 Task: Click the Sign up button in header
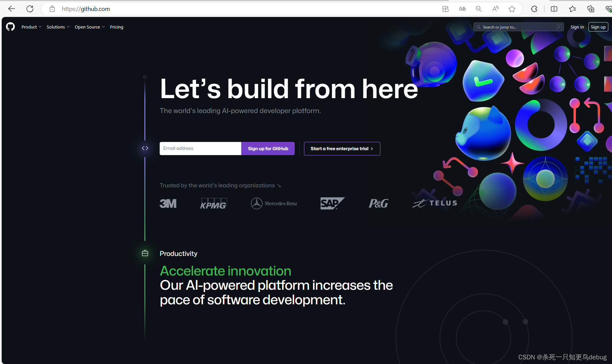click(598, 27)
